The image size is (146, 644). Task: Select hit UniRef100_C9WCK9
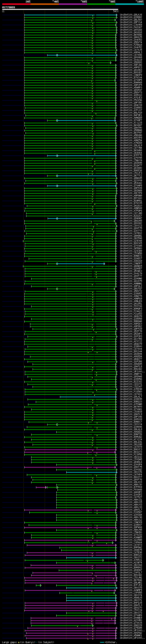(131, 522)
